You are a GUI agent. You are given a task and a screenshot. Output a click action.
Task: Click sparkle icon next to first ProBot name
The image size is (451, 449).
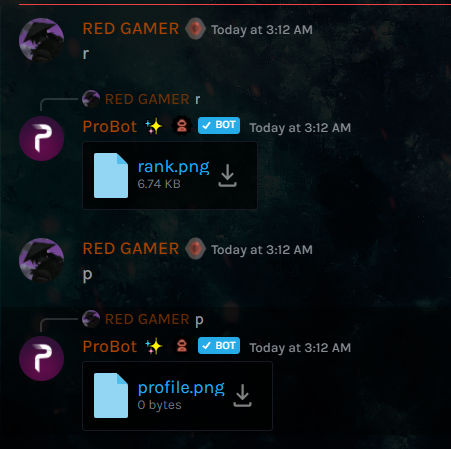pos(154,126)
